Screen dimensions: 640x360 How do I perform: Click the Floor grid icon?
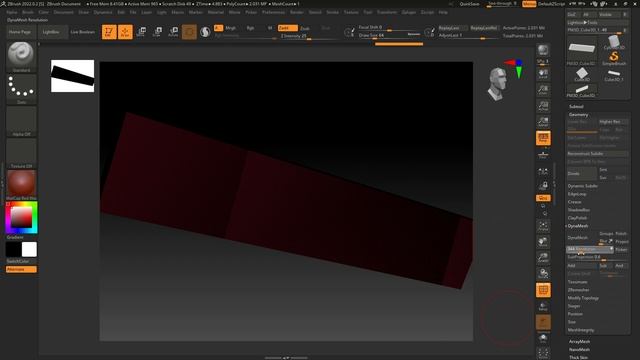[x=543, y=154]
